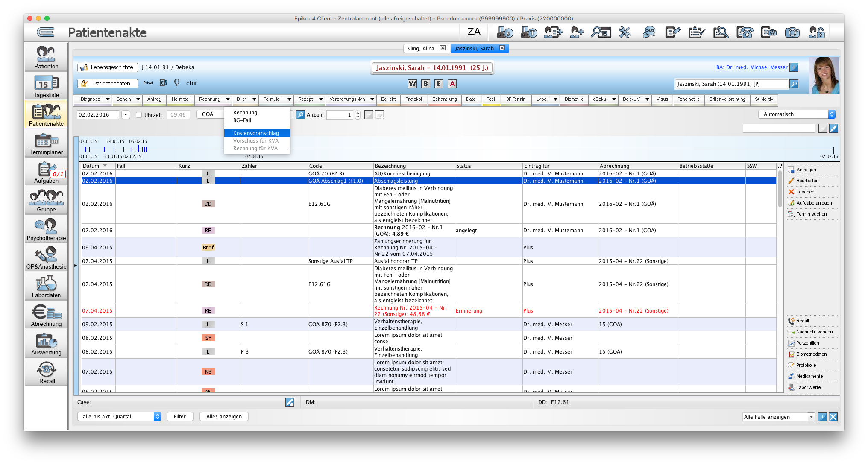This screenshot has height=465, width=868.
Task: Open the Psychotherapie module
Action: pos(46,229)
